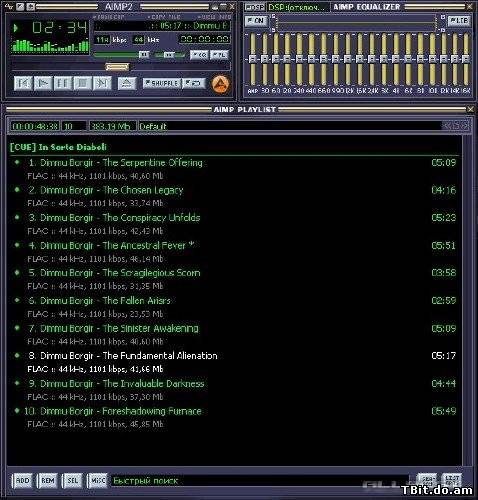Click the 3K equalizer band slider
This screenshot has height=500, width=478.
(384, 59)
